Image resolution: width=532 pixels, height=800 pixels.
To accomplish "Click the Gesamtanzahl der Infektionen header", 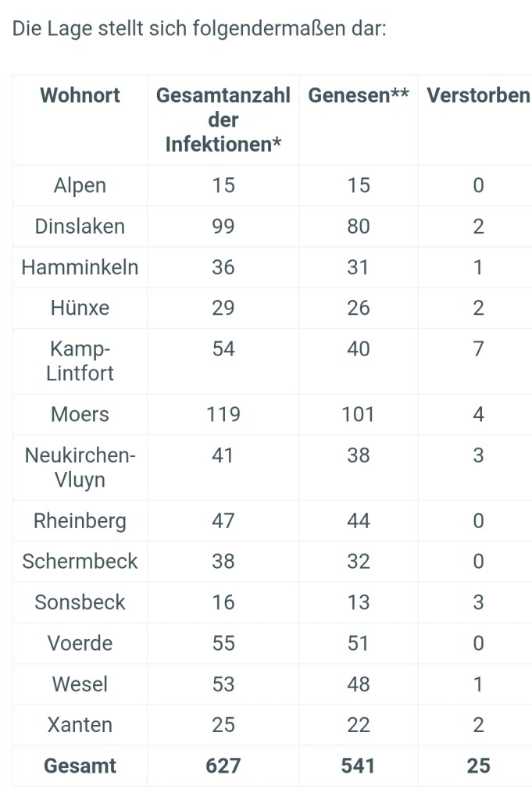I will tap(223, 120).
